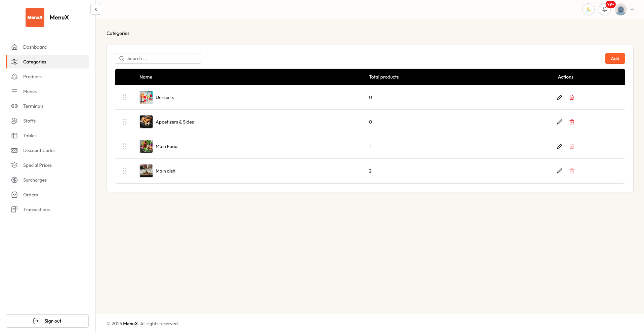The image size is (644, 333).
Task: Open the Orders bag icon
Action: pyautogui.click(x=14, y=195)
